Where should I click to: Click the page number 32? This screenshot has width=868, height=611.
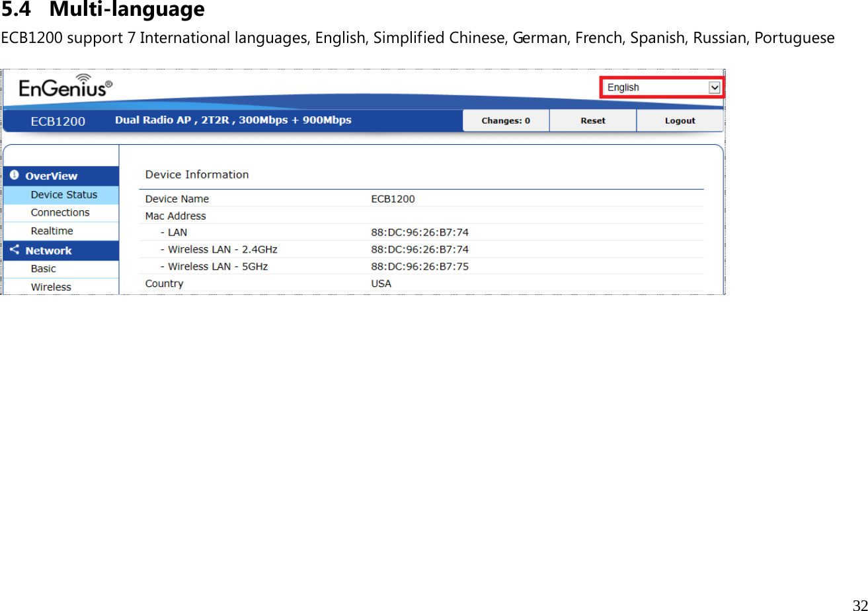[859, 605]
